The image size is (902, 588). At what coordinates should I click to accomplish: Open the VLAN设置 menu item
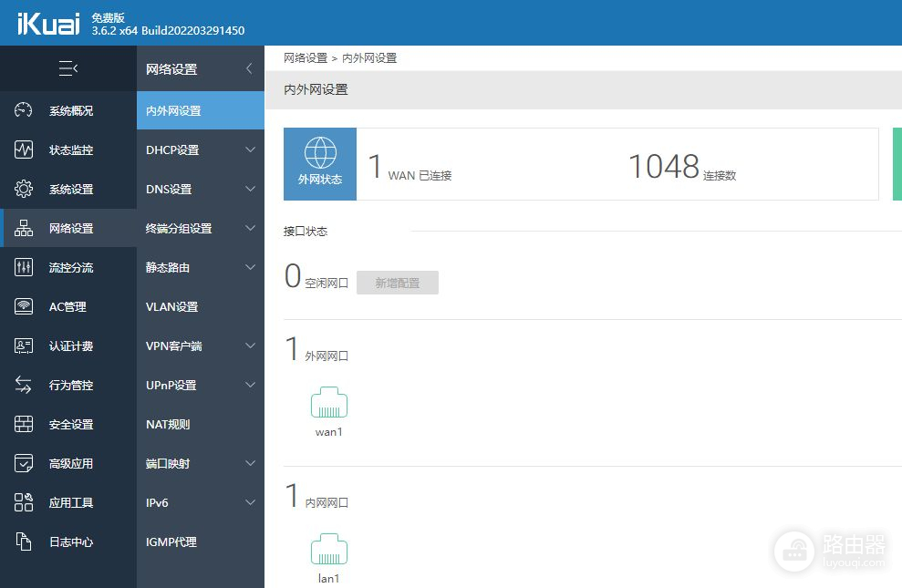(x=171, y=306)
